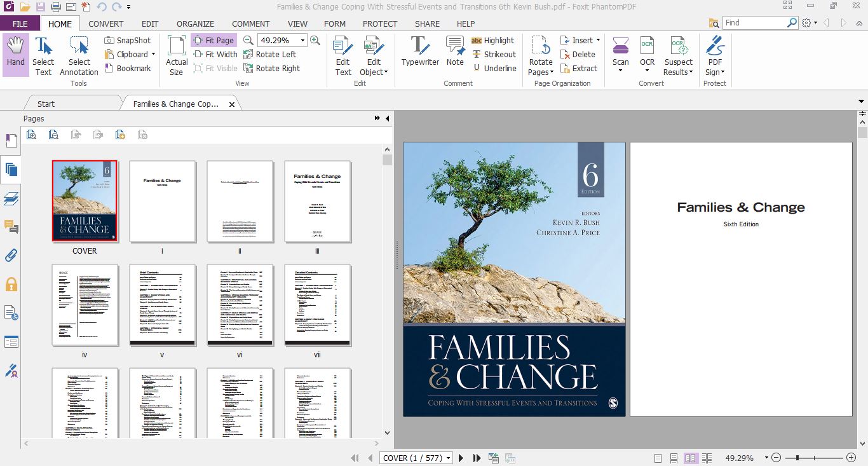Collapse the Pages navigation panel
868x466 pixels.
click(387, 118)
